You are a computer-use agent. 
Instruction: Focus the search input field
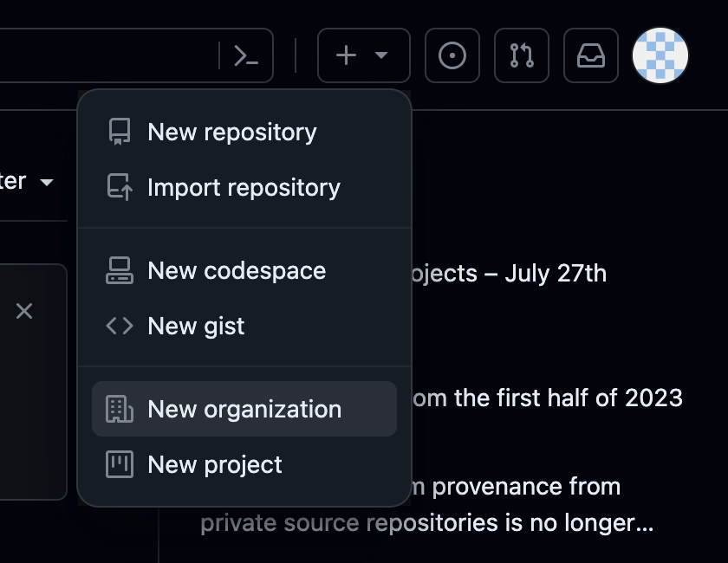click(104, 56)
